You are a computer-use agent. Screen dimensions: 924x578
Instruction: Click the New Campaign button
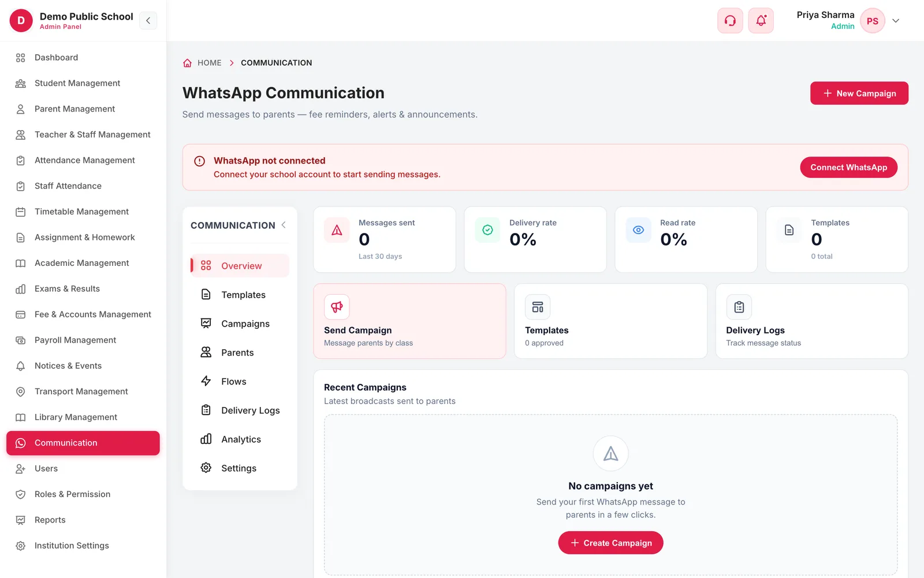(x=859, y=93)
